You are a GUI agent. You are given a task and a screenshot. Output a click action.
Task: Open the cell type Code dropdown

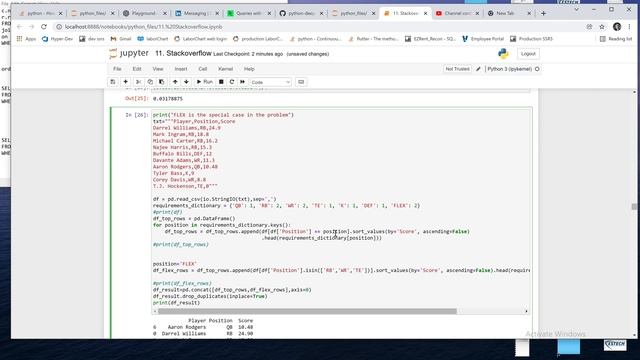pos(271,82)
